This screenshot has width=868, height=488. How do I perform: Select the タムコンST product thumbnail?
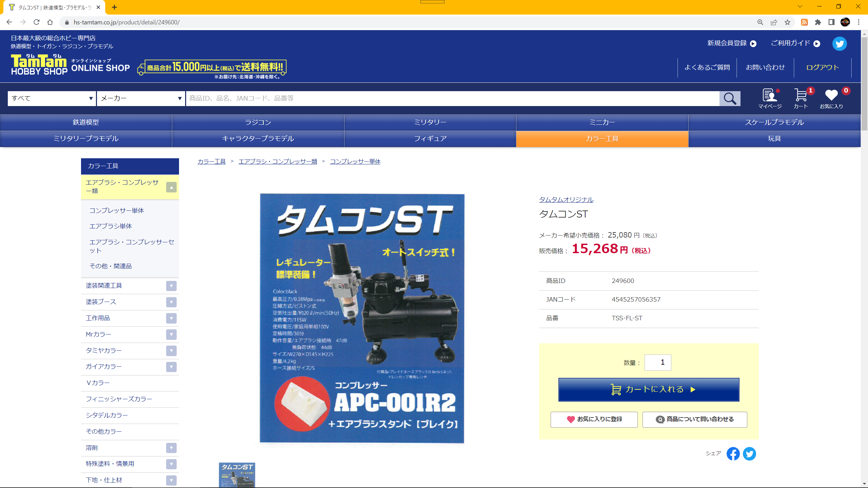pos(237,475)
